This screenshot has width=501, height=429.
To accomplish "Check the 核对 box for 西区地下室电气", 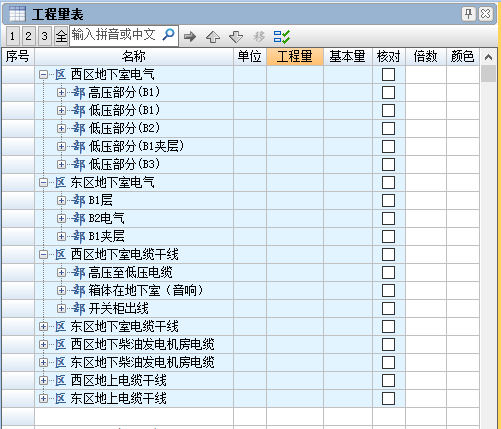I will pos(388,74).
